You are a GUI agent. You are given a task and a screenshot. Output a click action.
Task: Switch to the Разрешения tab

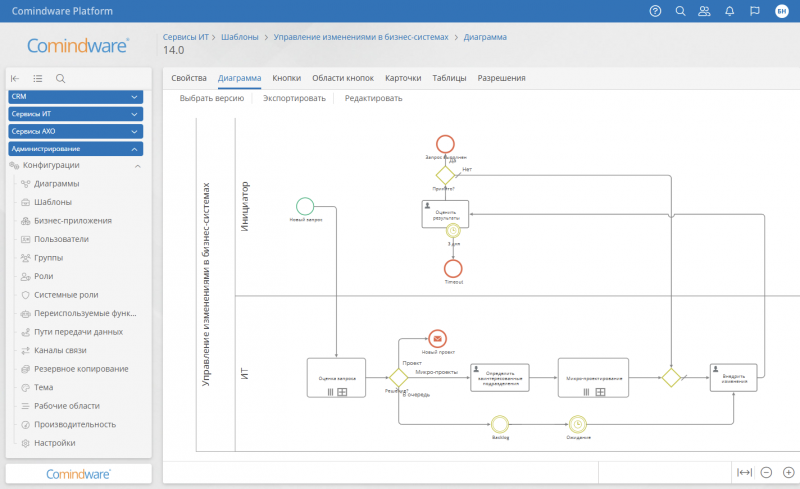[x=501, y=78]
